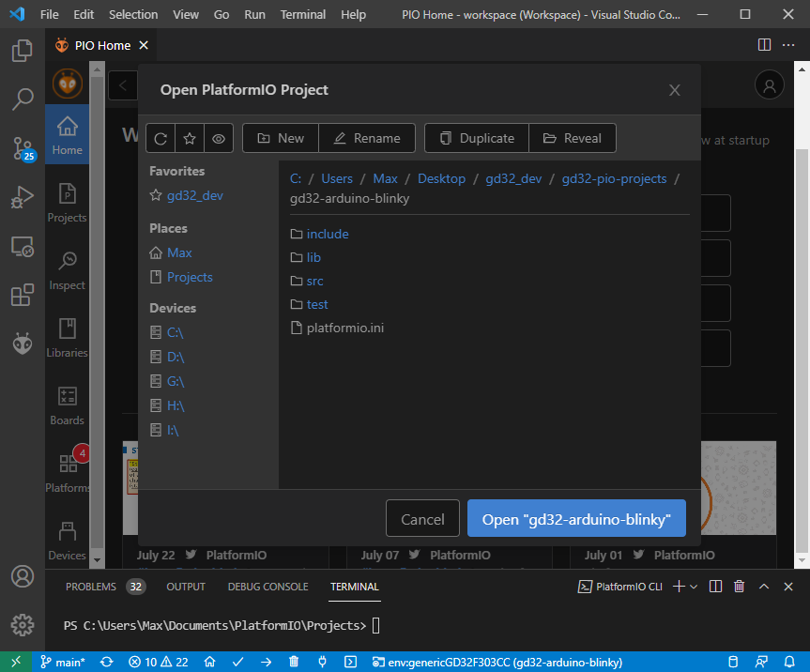Image resolution: width=810 pixels, height=672 pixels.
Task: Open the Extensions view
Action: 23,295
